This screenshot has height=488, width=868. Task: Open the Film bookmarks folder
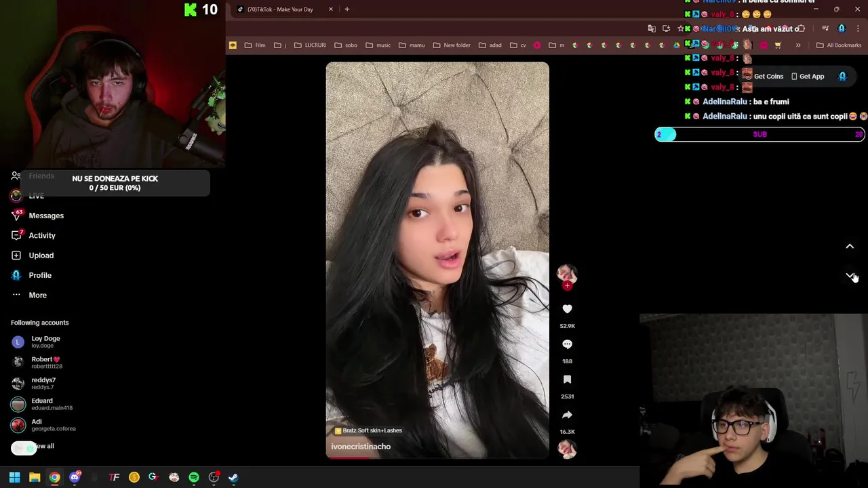[x=255, y=45]
